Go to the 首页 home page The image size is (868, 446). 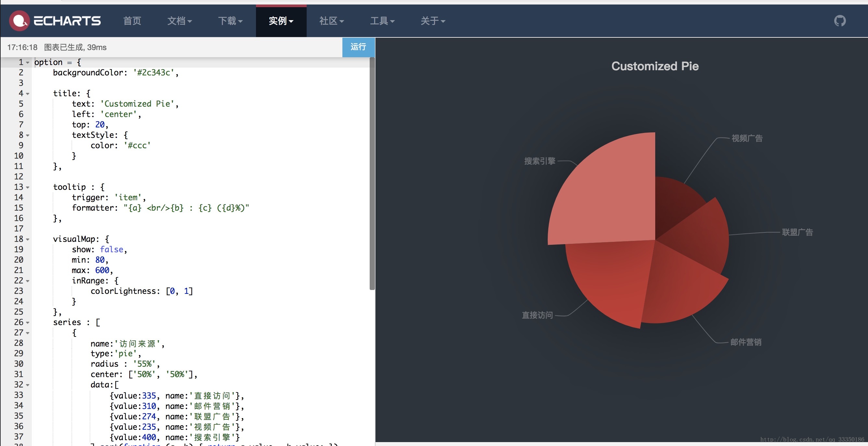[132, 21]
